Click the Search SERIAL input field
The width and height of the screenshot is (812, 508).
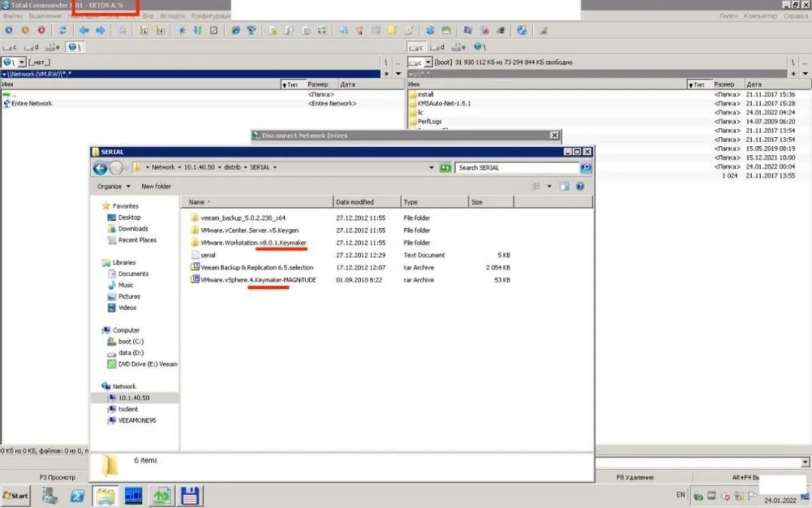pos(517,168)
